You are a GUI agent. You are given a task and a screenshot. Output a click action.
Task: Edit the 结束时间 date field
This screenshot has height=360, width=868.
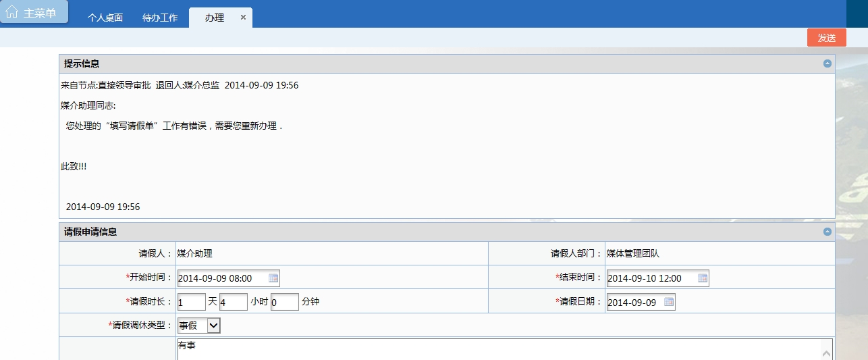pyautogui.click(x=657, y=278)
